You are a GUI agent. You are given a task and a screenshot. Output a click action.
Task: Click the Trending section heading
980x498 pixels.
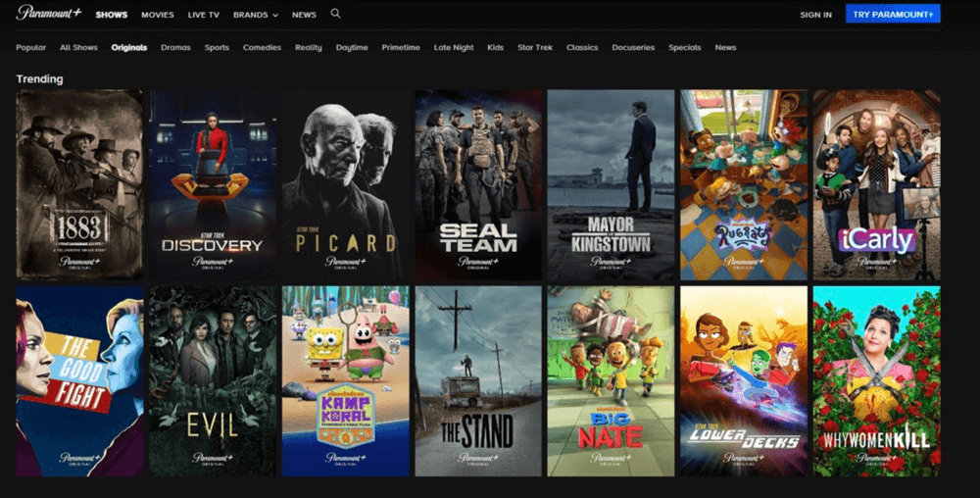[x=39, y=79]
